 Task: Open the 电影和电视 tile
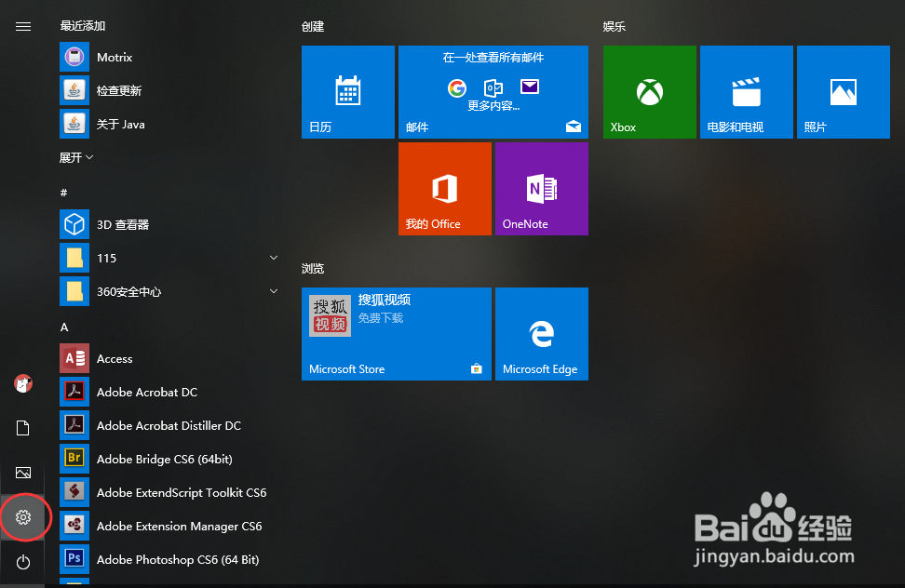click(747, 92)
